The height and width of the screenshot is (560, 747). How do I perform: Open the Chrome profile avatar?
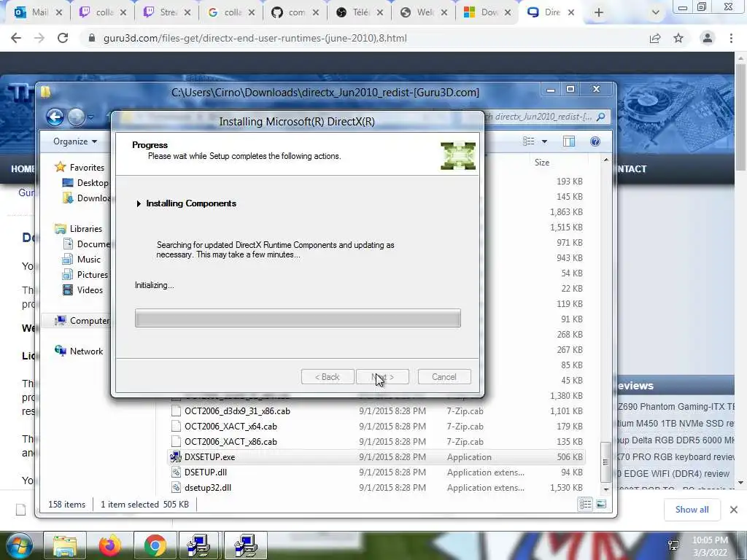click(x=708, y=38)
